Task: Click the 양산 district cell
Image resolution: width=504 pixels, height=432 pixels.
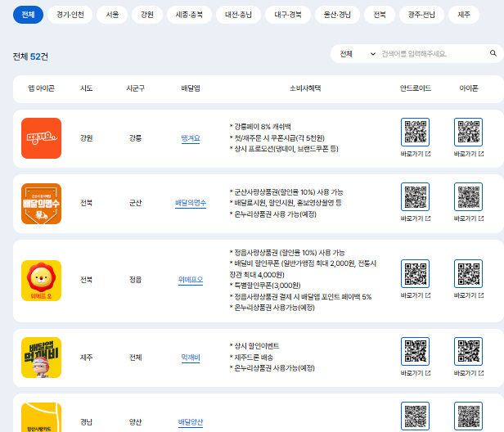Action: coord(135,422)
